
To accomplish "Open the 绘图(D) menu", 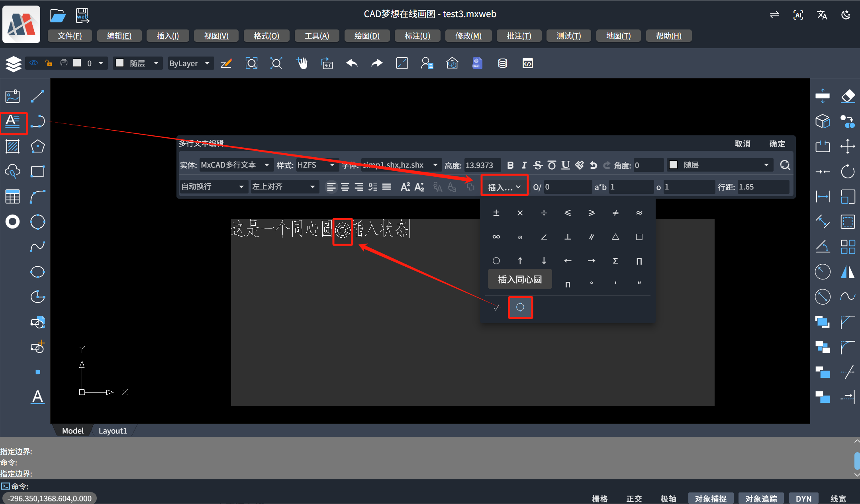I will click(366, 35).
